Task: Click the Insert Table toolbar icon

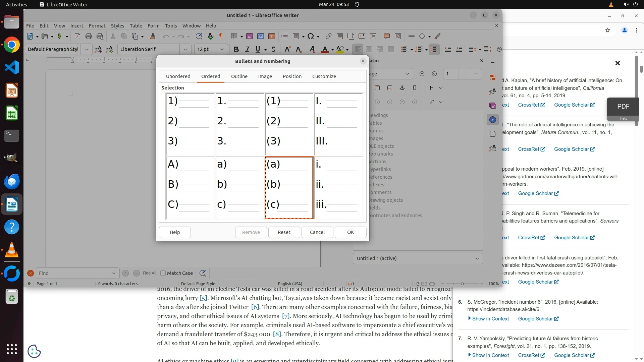Action: click(234, 36)
